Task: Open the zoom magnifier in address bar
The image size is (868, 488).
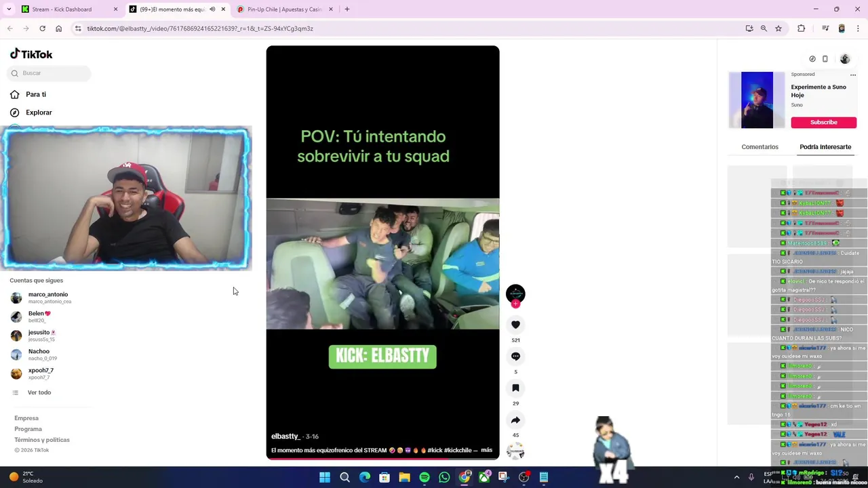Action: 764,28
